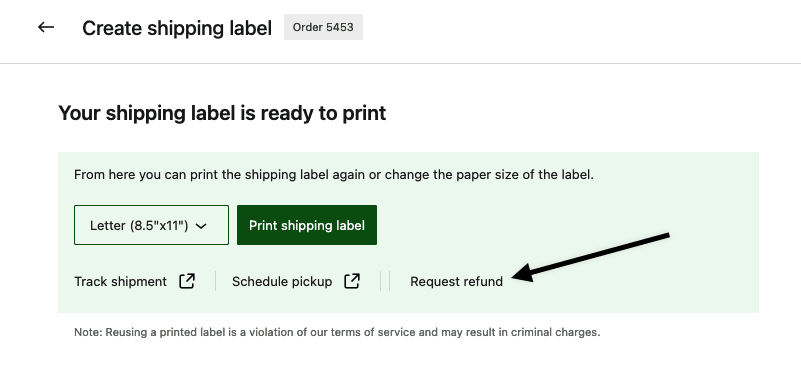
Task: Click the 'terms of service' phrase in the note
Action: tap(373, 332)
